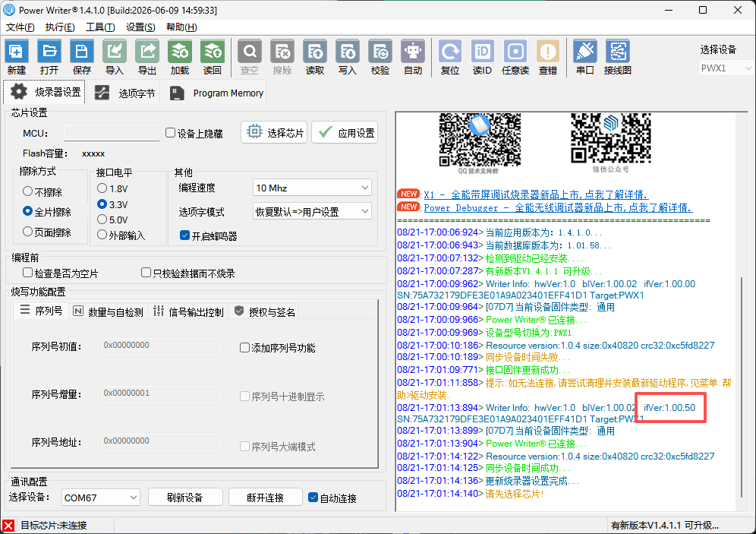This screenshot has width=756, height=534.
Task: Open 选择设备 PWX1 dropdown
Action: point(725,68)
